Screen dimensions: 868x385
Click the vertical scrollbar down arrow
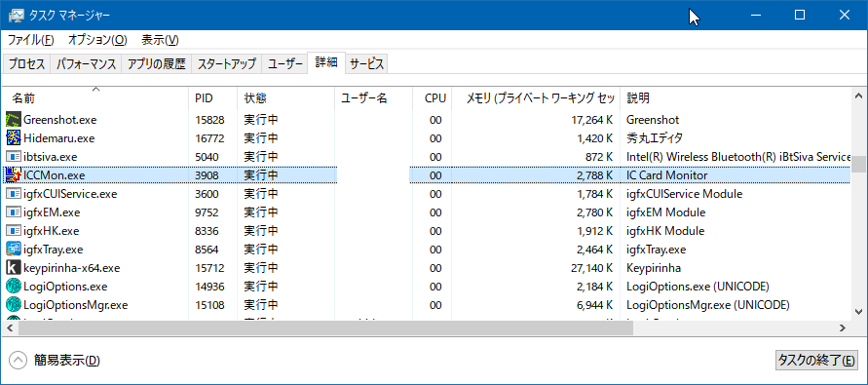coord(858,311)
